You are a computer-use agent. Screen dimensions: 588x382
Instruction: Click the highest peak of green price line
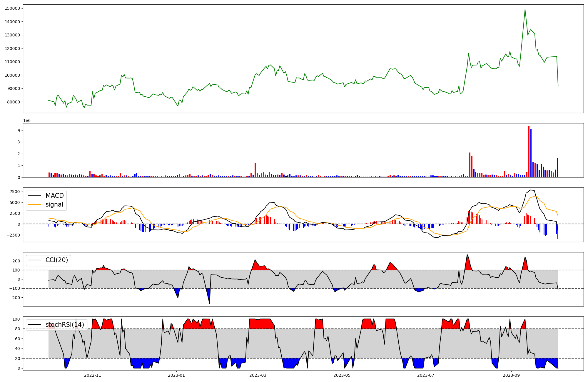525,10
